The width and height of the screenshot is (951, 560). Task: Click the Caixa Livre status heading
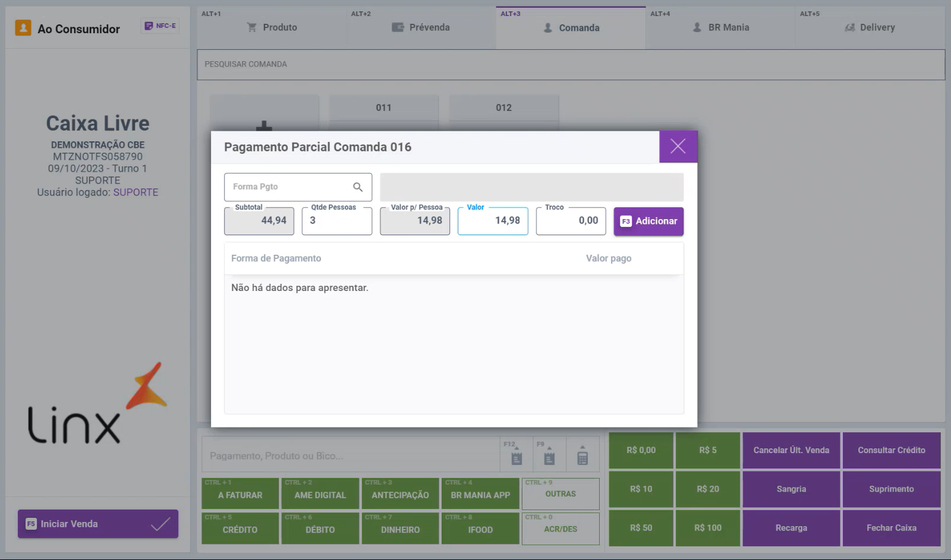click(x=98, y=124)
